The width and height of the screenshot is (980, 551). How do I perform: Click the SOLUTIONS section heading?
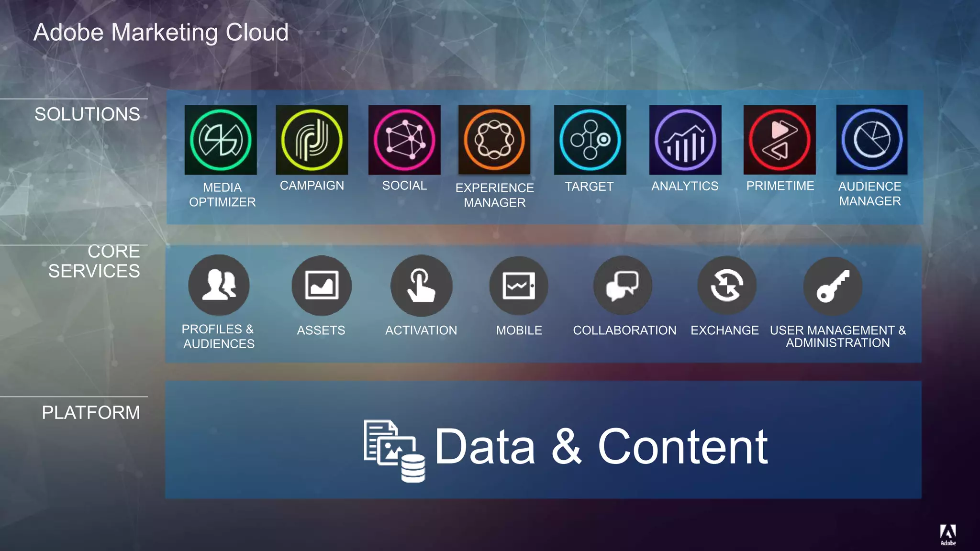click(x=87, y=114)
